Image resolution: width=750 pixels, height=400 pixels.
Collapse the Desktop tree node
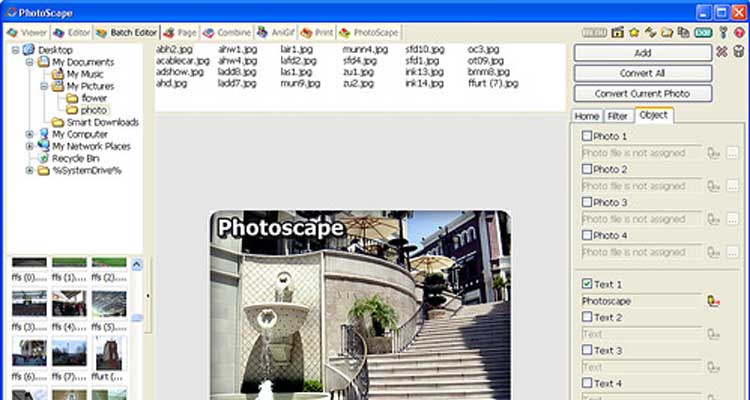coord(15,50)
